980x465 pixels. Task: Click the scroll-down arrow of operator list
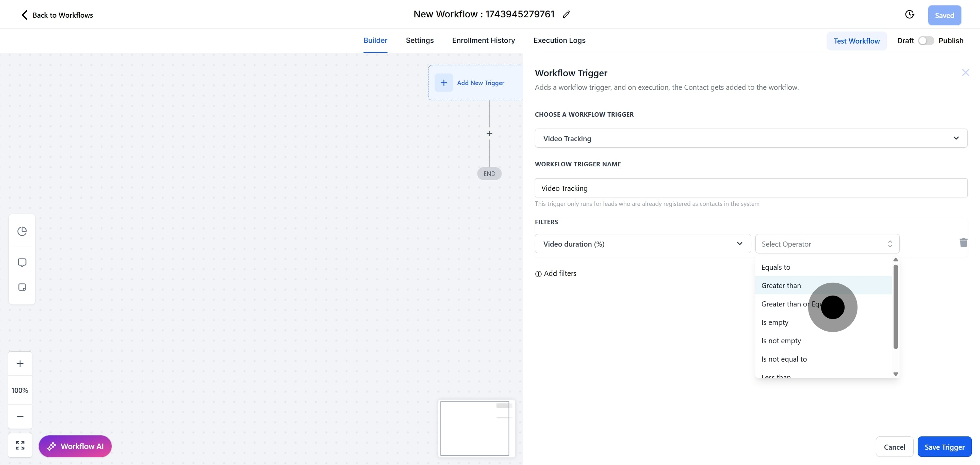[896, 374]
